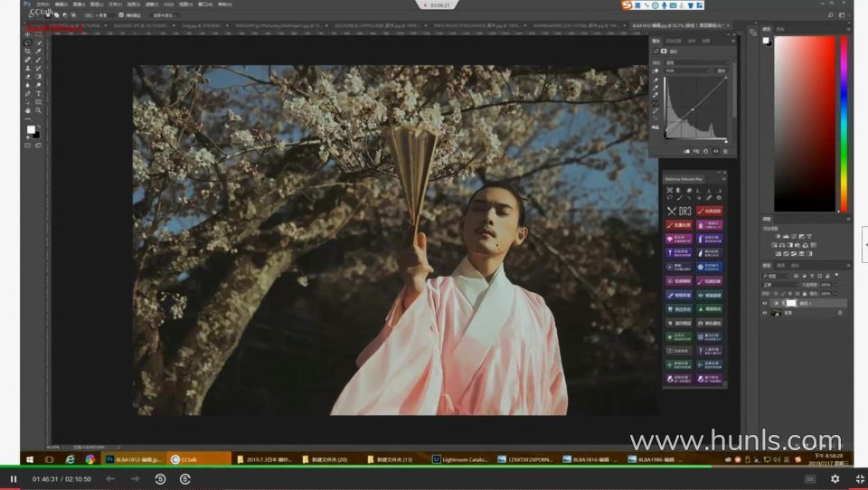Open the RGB channel dropdown in Curves
The height and width of the screenshot is (490, 868).
688,71
